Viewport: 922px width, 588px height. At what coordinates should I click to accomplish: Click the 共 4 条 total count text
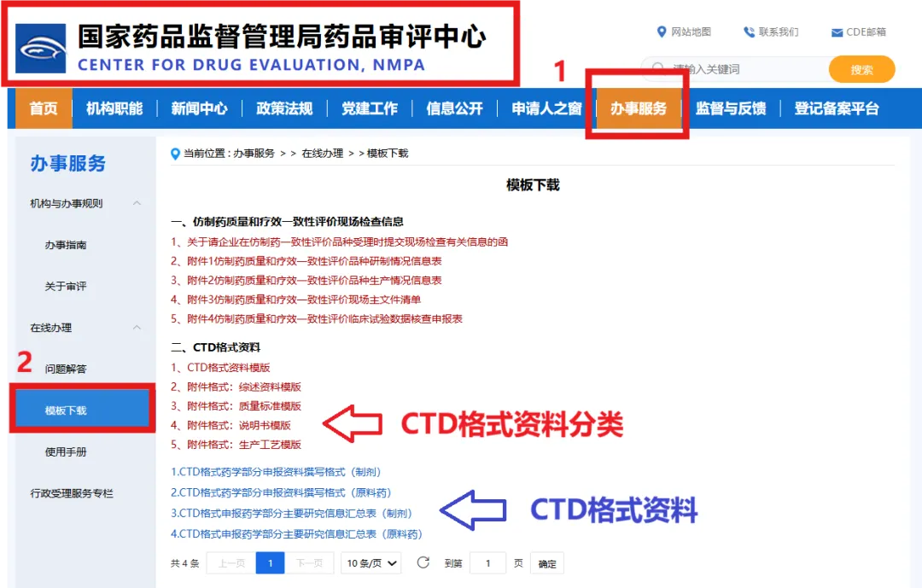(x=184, y=563)
